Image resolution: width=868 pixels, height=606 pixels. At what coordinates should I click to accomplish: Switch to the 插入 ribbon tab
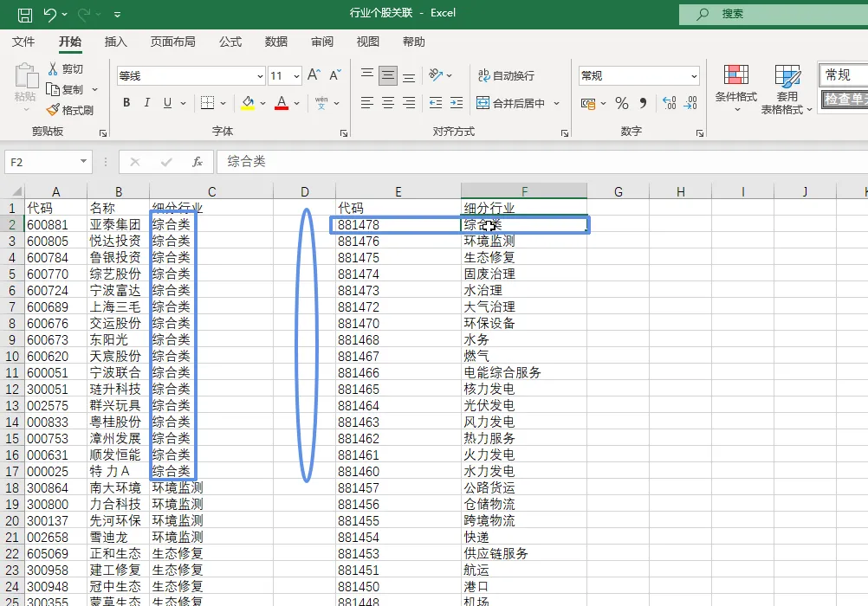click(x=116, y=42)
